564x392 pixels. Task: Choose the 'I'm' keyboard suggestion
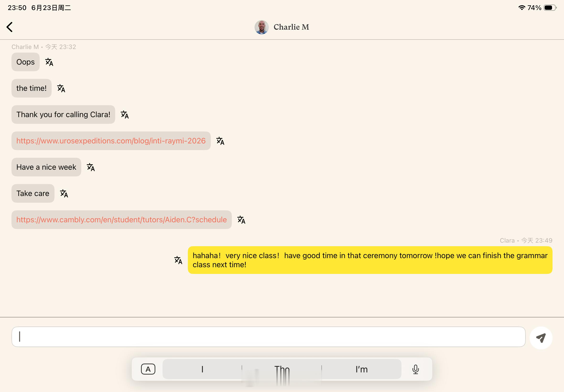tap(361, 369)
